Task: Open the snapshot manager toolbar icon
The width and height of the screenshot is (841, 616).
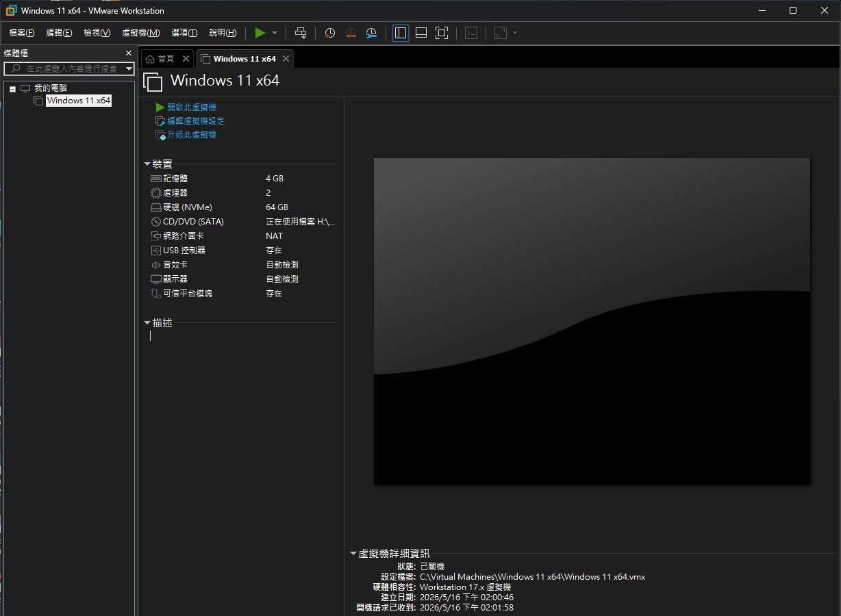Action: click(371, 33)
